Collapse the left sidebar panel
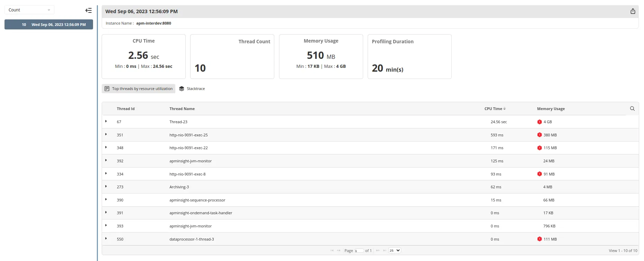Screen dimensions: 644x261 point(89,10)
